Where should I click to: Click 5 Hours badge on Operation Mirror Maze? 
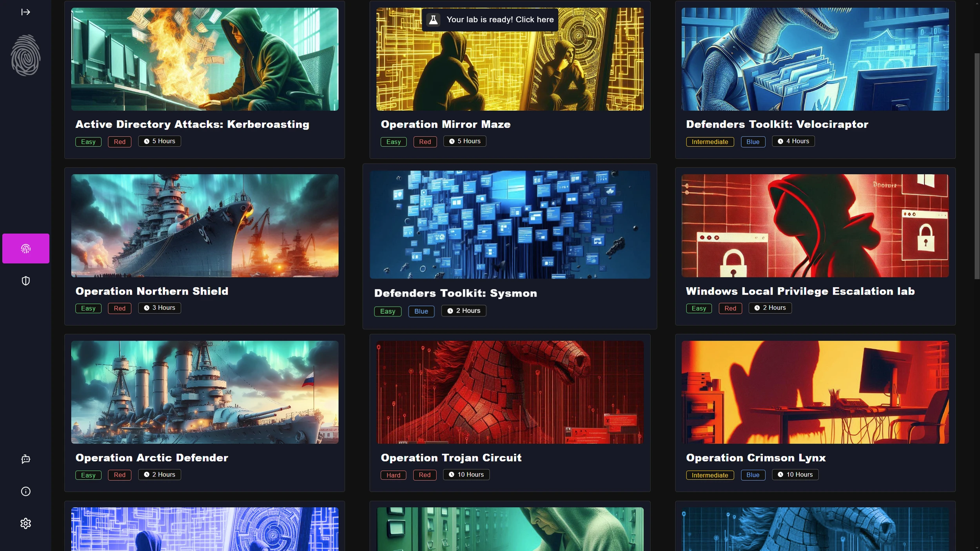point(465,141)
